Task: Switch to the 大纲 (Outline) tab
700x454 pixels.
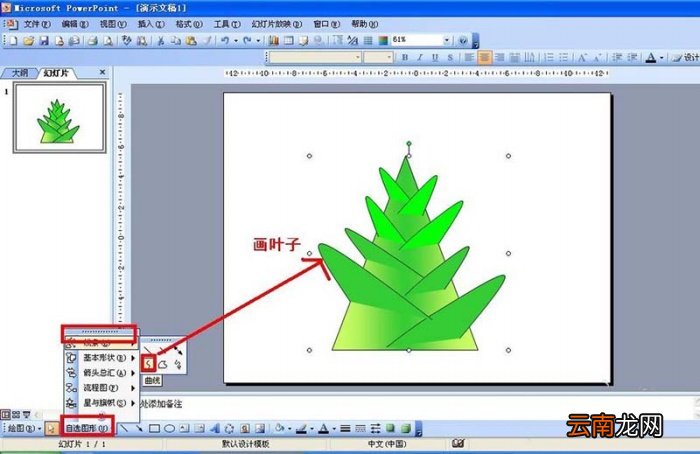Action: point(19,73)
